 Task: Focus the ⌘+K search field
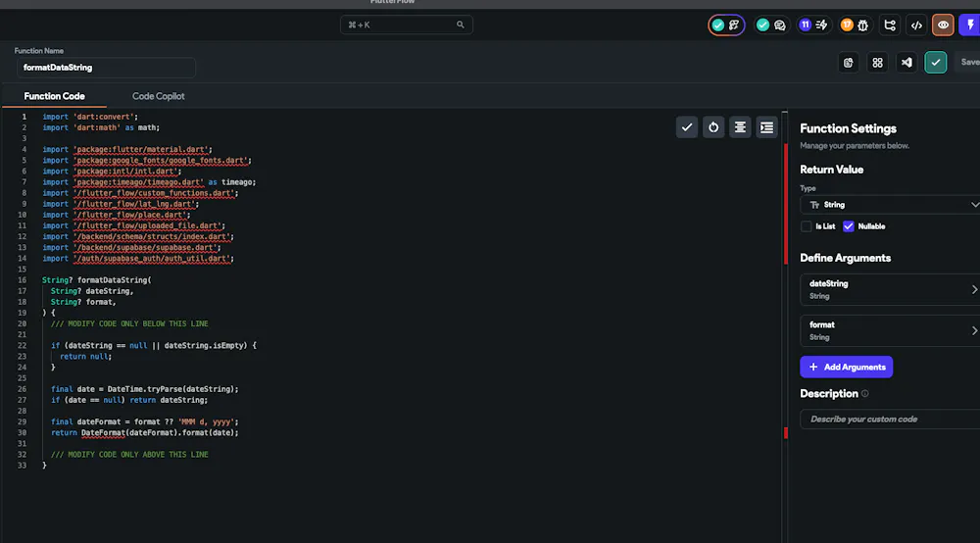[x=407, y=25]
